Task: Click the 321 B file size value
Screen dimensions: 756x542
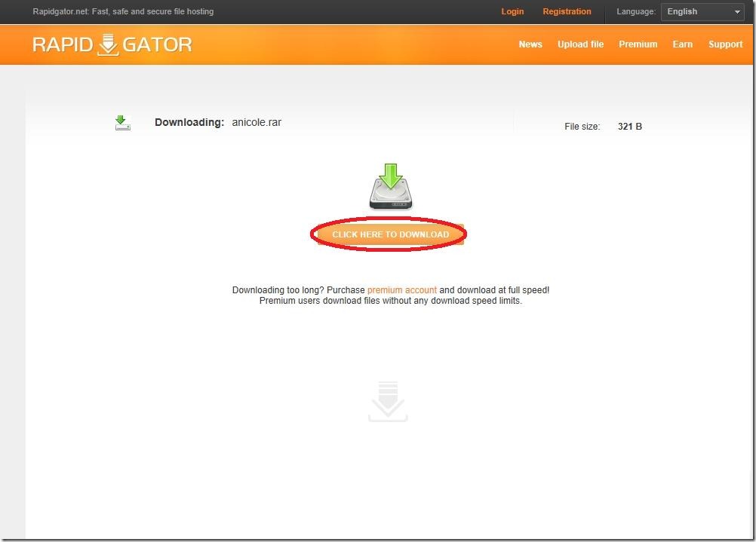Action: click(630, 126)
